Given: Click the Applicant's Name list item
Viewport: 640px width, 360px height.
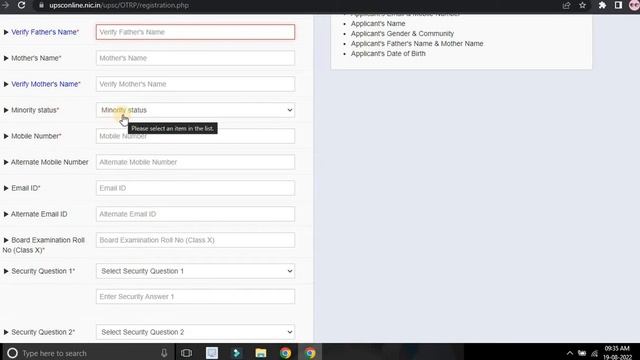Looking at the screenshot, I should coord(378,24).
